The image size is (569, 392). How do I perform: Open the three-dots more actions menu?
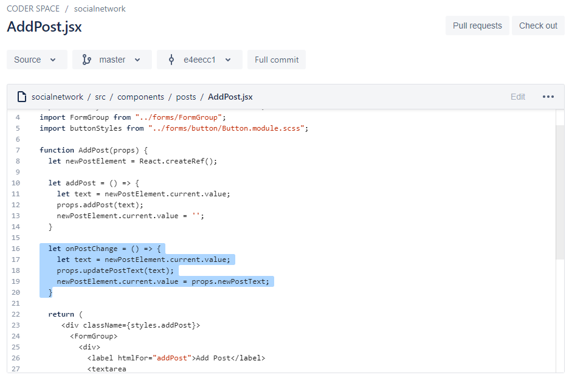(548, 97)
